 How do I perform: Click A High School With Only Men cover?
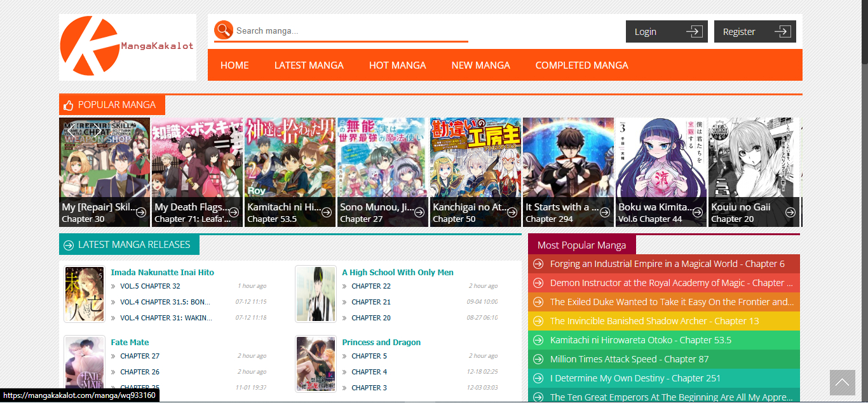pyautogui.click(x=316, y=294)
